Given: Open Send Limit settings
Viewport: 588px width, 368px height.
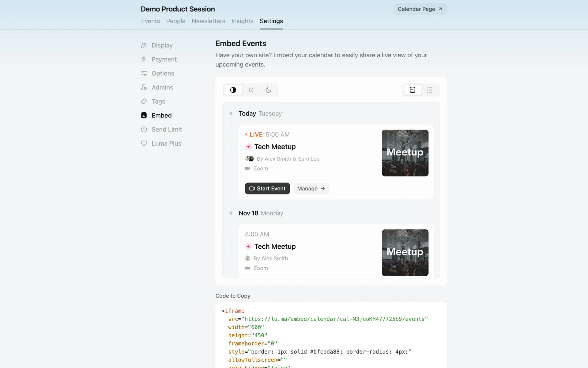Looking at the screenshot, I should 166,129.
